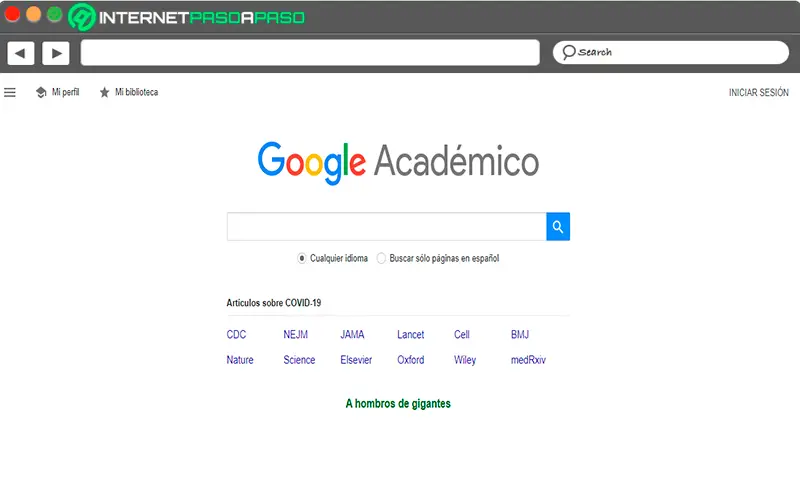
Task: Click the magnifier icon in browser search
Action: coord(568,52)
